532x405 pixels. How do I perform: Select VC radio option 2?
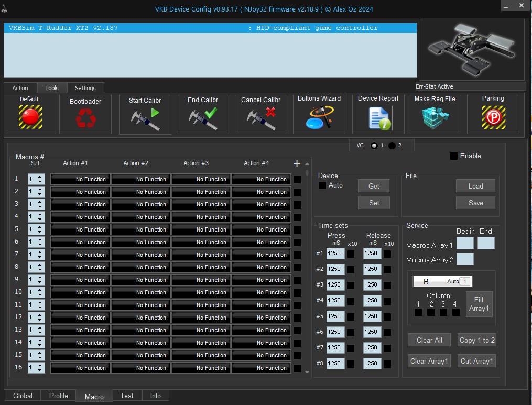tap(392, 146)
